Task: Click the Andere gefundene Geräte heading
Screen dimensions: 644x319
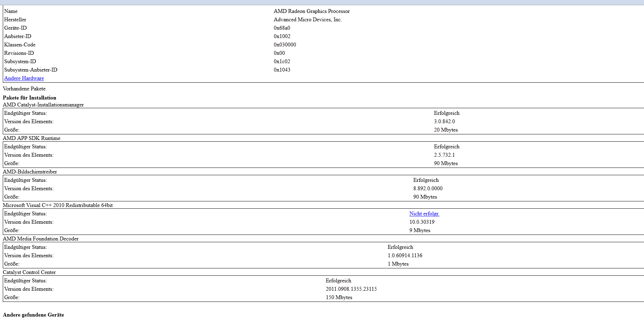Action: point(33,315)
